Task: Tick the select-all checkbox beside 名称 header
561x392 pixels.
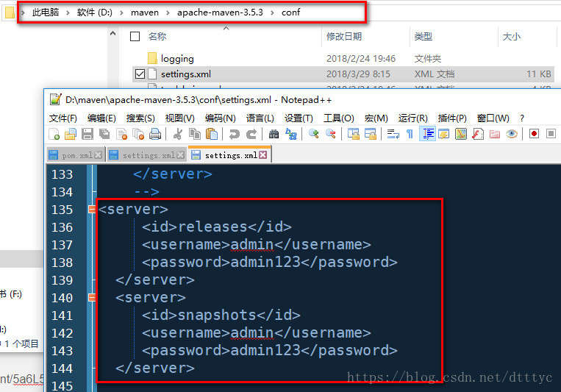Action: (135, 37)
